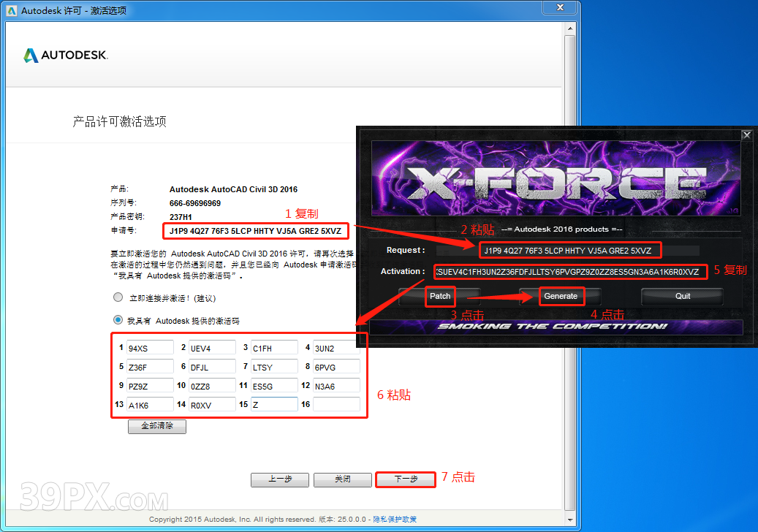Click activation code field 15 containing Z
This screenshot has height=532, width=758.
(274, 404)
